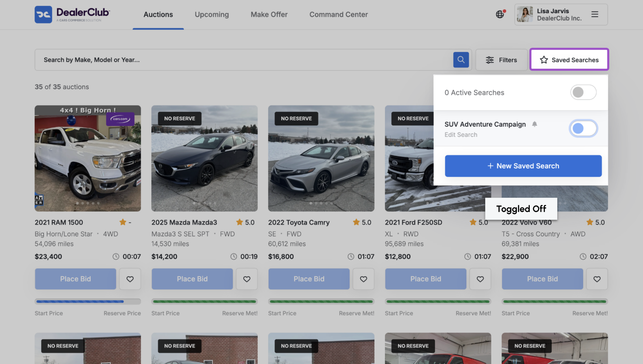Click the Mazda3 reserve met progress bar
643x364 pixels.
[x=204, y=301]
